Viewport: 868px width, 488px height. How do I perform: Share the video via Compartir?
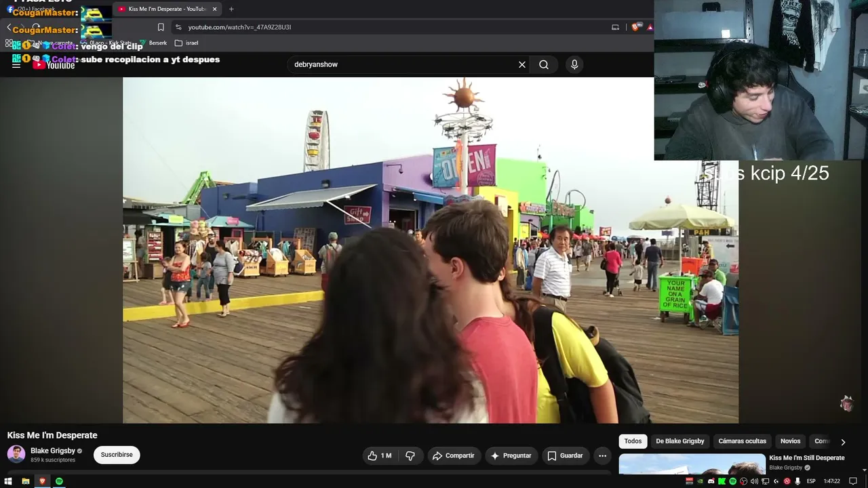click(454, 455)
